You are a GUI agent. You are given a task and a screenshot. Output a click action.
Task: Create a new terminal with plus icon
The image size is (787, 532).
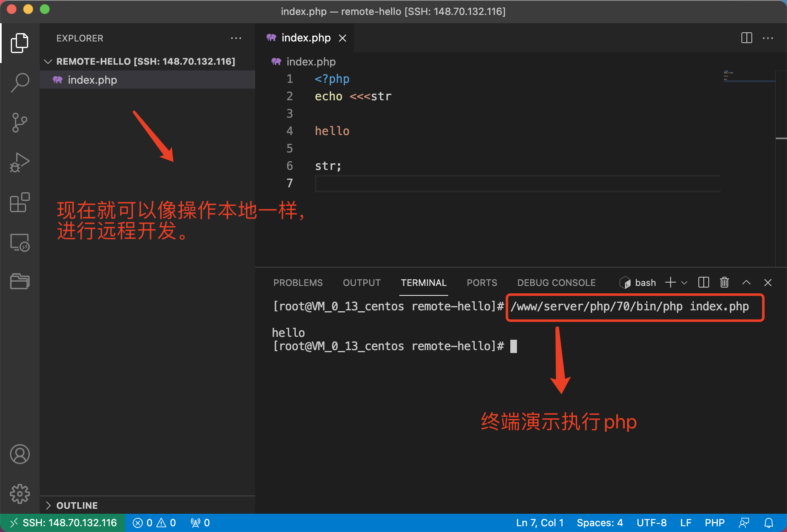pyautogui.click(x=670, y=283)
